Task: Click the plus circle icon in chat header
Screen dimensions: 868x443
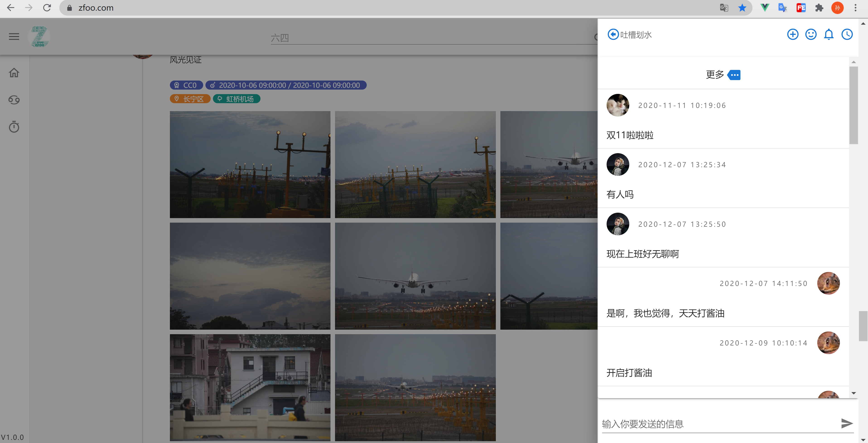Action: [793, 34]
